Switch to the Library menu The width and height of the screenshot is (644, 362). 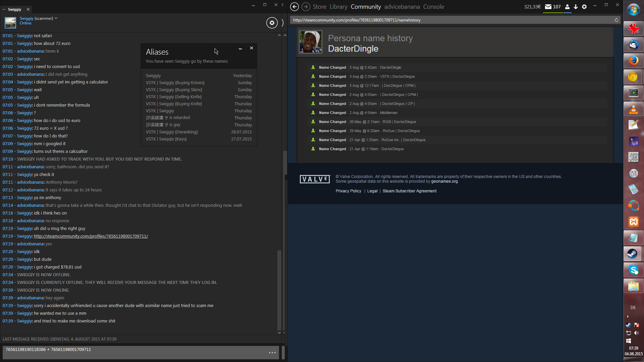coord(338,7)
